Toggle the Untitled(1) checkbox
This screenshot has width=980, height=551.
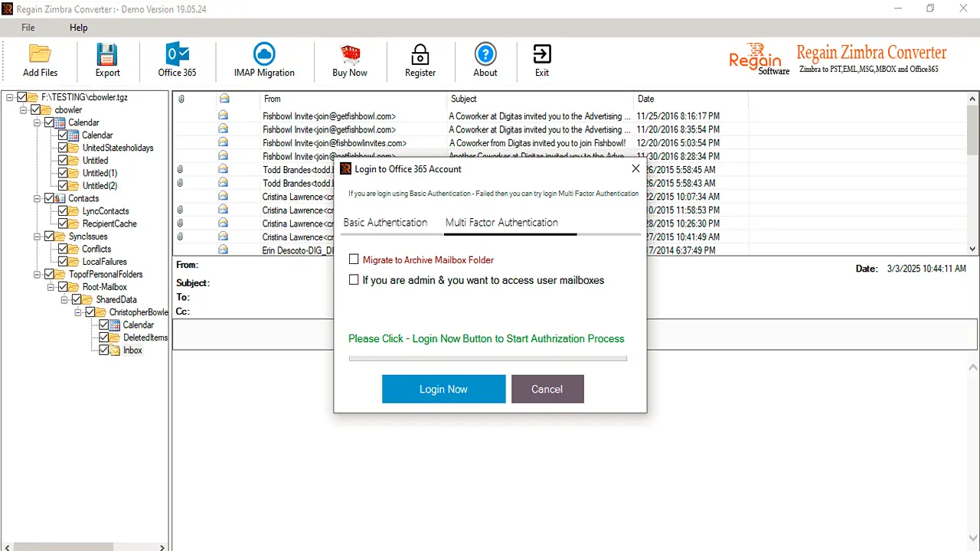point(64,173)
